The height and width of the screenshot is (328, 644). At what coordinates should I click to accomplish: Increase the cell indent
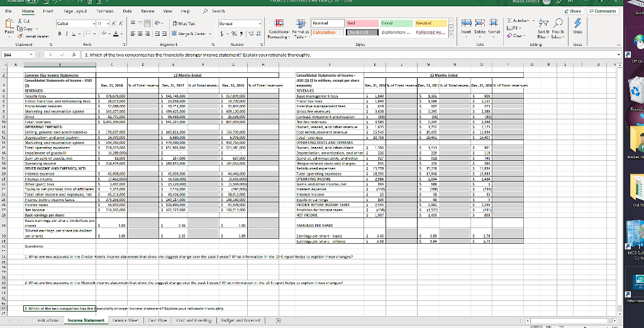[165, 34]
